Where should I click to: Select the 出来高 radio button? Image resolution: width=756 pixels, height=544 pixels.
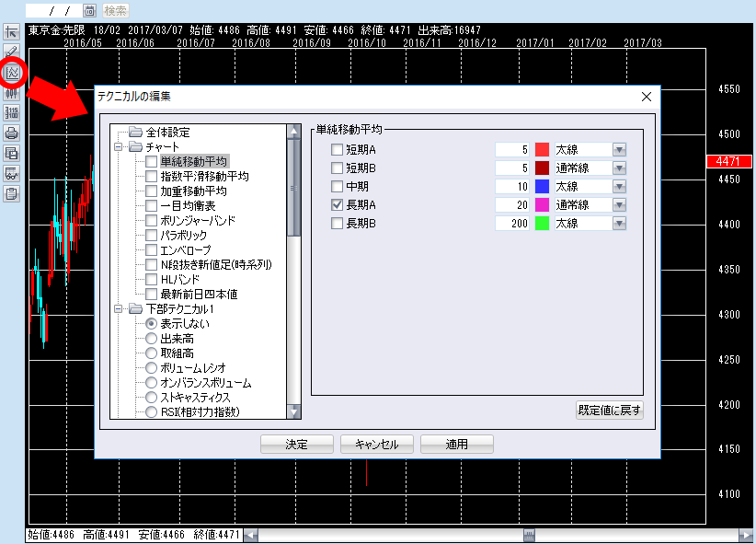[153, 339]
